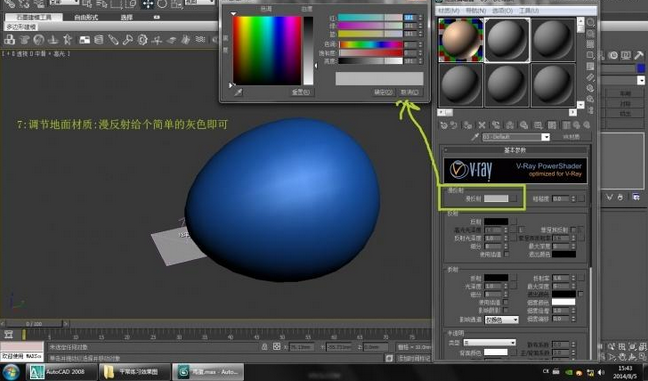Click the backlight icon below the sample type icon
Viewport: 648px width, 381px height.
[x=590, y=33]
